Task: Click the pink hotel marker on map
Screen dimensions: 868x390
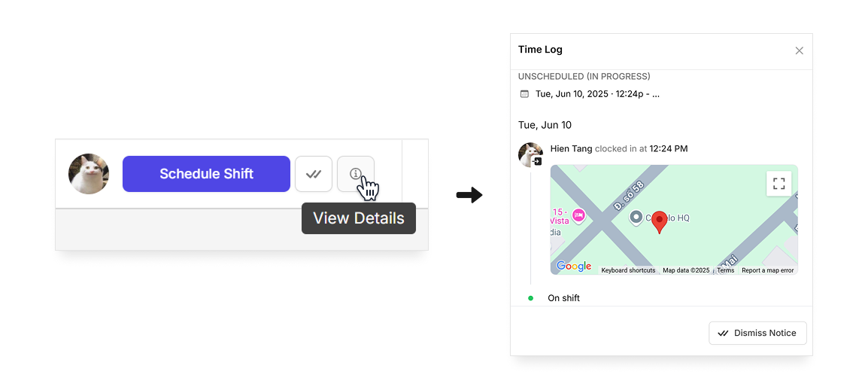Action: click(x=578, y=215)
